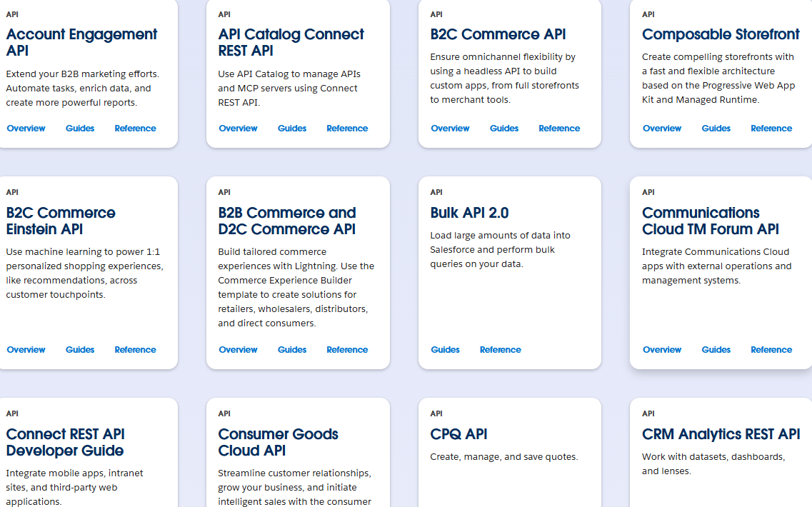Open B2C Commerce API Guides link
The width and height of the screenshot is (812, 507).
point(504,129)
